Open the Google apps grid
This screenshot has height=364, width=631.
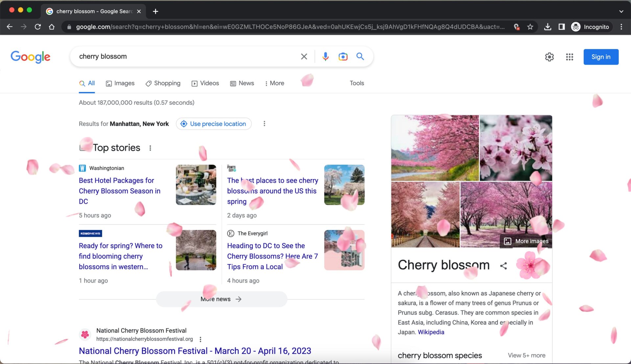click(569, 57)
